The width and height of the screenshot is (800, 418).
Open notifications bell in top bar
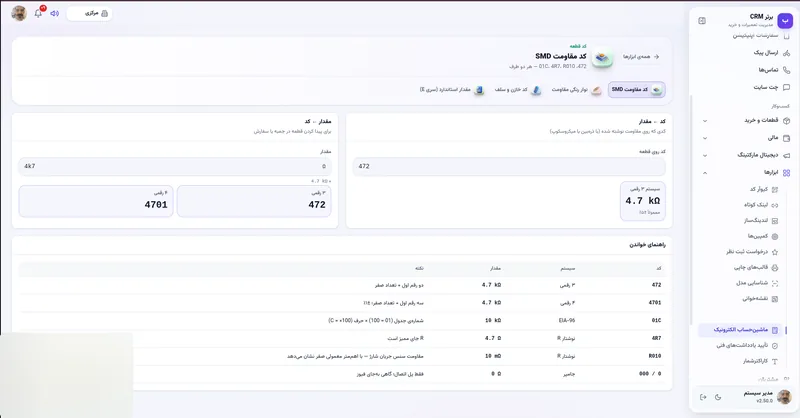(38, 13)
